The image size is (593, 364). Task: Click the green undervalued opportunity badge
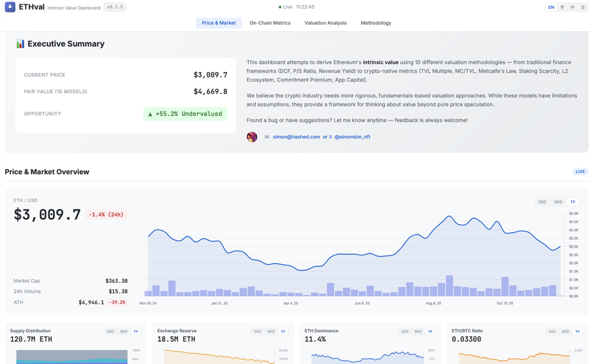[185, 114]
